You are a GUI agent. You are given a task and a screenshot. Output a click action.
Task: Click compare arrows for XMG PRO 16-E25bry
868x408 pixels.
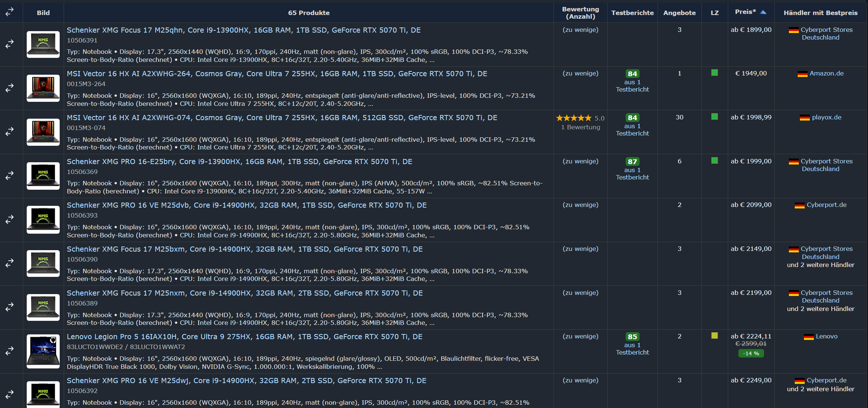(x=10, y=175)
